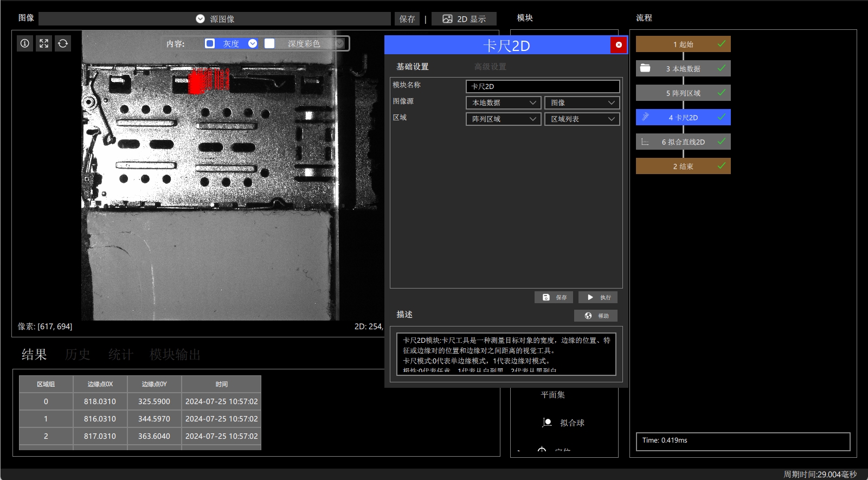The width and height of the screenshot is (868, 480).
Task: Click the image info icon
Action: tap(25, 43)
